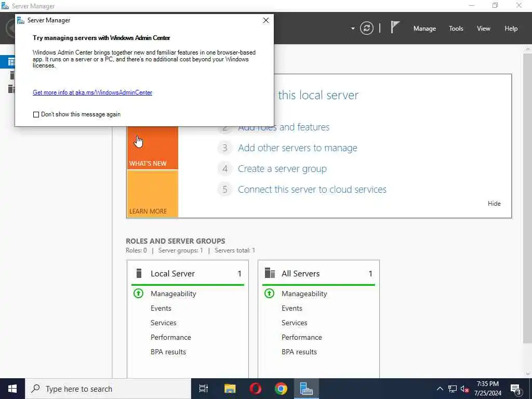Open the Windows Start menu
This screenshot has width=532, height=399.
tap(12, 389)
